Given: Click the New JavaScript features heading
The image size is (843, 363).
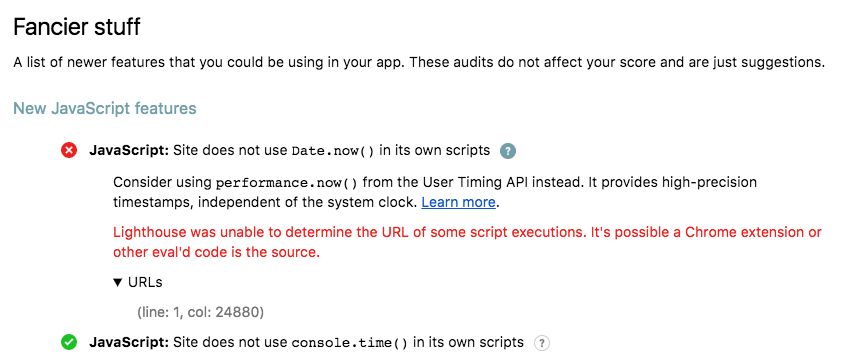Looking at the screenshot, I should pos(105,109).
